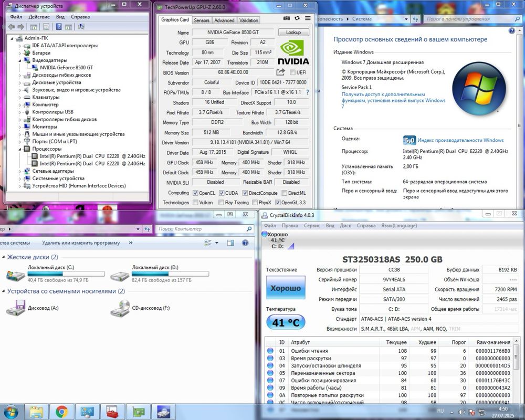Toggle the action pane icon in Device Manager
Screen dimensions: 525x420
[68, 27]
